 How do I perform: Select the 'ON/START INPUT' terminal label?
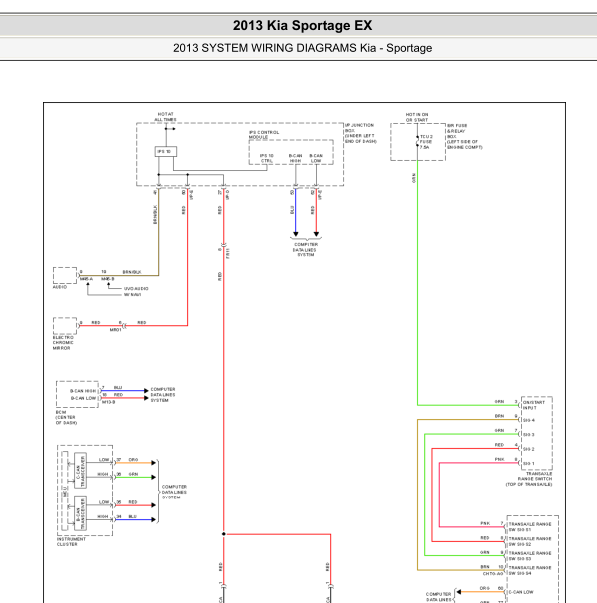pyautogui.click(x=534, y=405)
